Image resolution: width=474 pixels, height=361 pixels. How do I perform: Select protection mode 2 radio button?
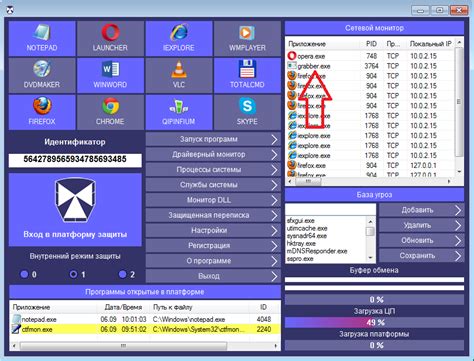pyautogui.click(x=122, y=274)
